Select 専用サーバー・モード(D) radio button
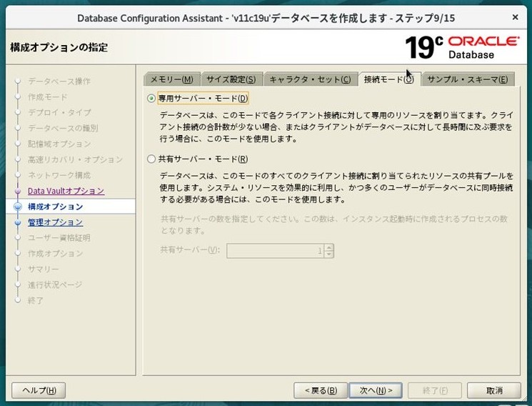The height and width of the screenshot is (406, 532). 151,99
